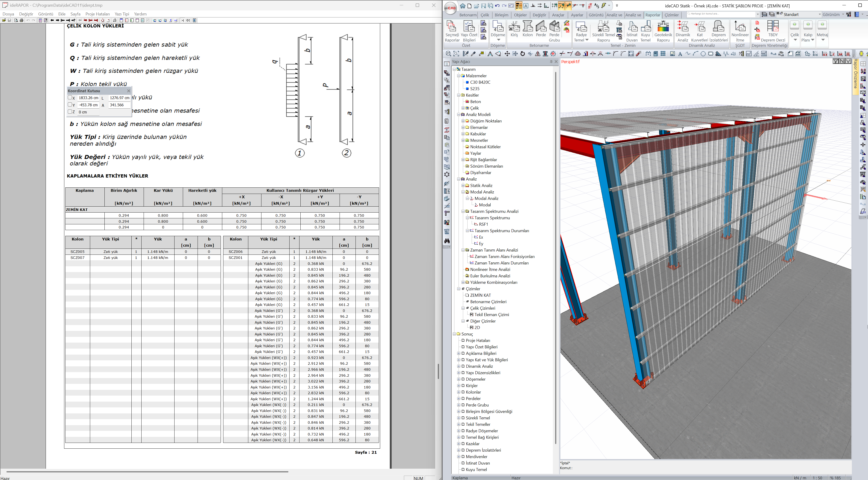
Task: Open Kat Kuvvetleri report icon
Action: pos(700,27)
